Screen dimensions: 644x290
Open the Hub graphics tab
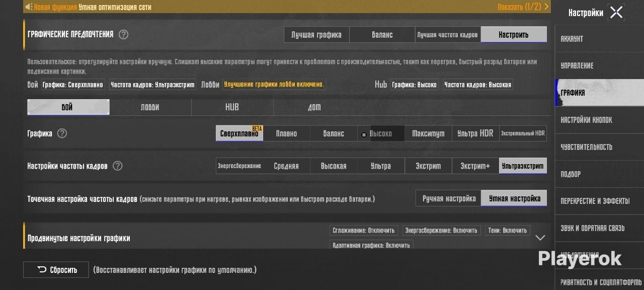click(232, 107)
